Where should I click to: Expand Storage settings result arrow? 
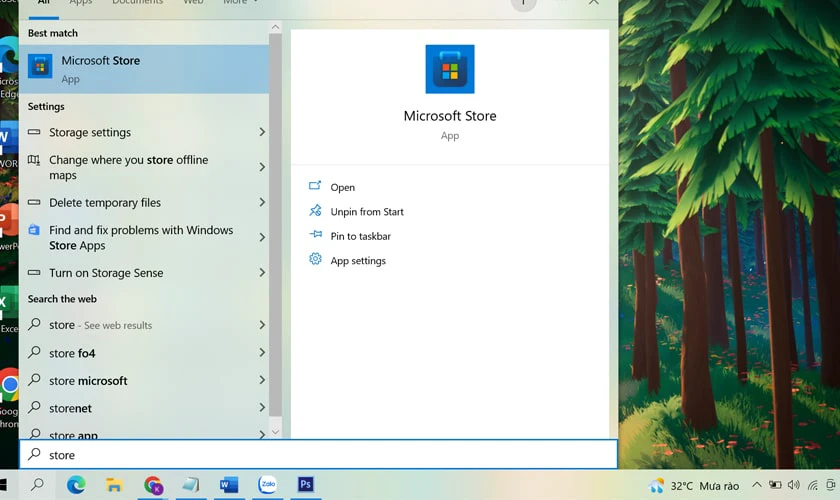tap(262, 132)
